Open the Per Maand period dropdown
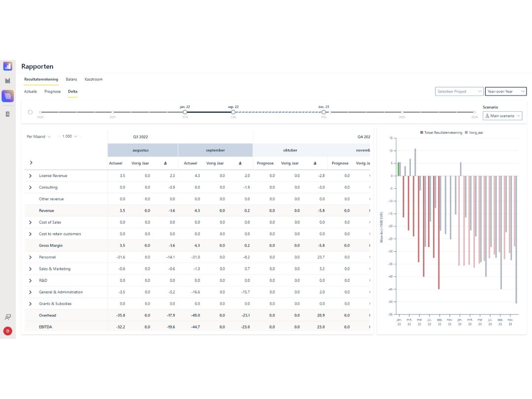The width and height of the screenshot is (532, 399). coord(39,136)
